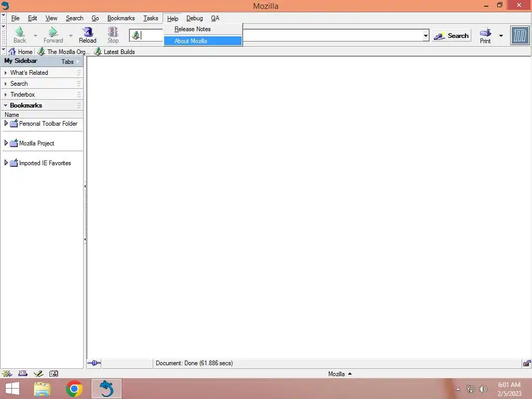
Task: Open the Go menu
Action: pos(96,18)
